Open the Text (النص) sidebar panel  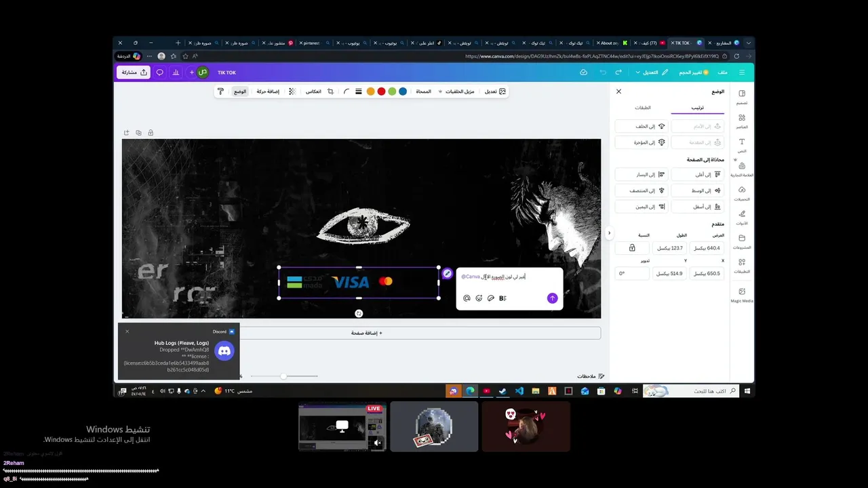coord(742,145)
